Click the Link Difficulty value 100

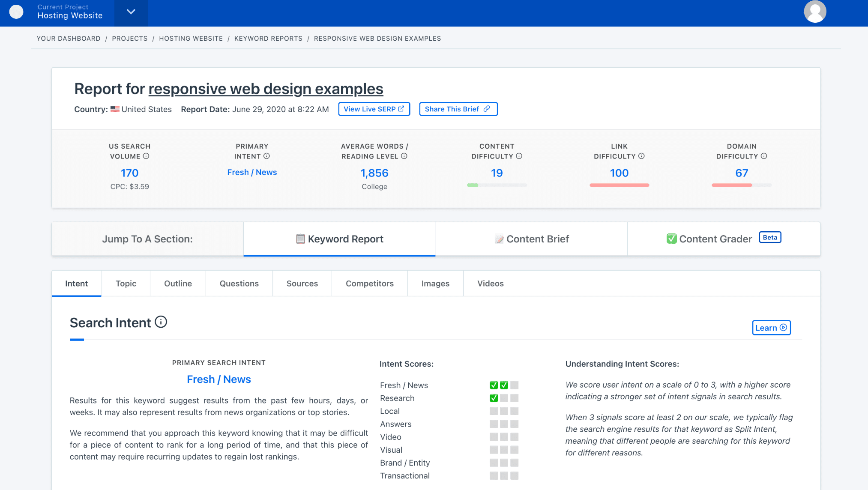click(619, 173)
